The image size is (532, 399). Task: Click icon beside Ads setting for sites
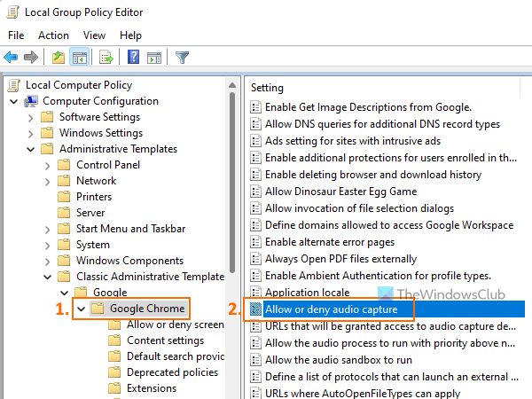pyautogui.click(x=256, y=141)
